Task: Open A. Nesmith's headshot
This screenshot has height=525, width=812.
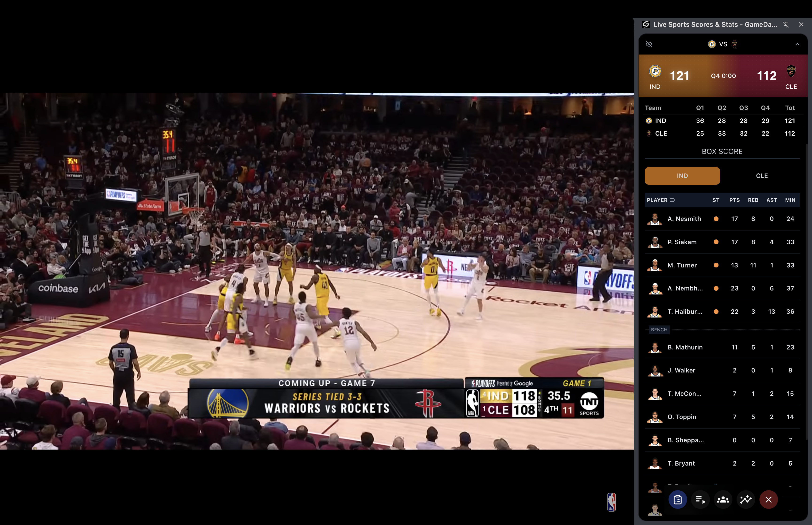Action: [x=655, y=219]
